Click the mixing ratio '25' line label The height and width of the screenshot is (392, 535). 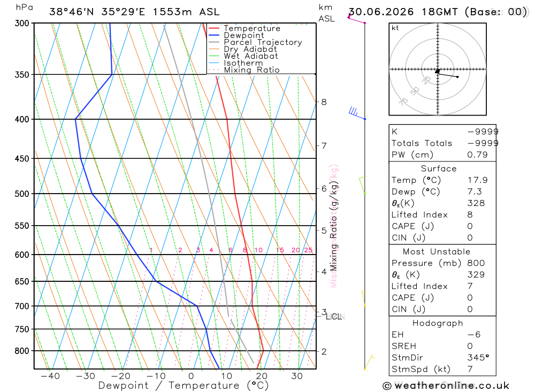309,250
